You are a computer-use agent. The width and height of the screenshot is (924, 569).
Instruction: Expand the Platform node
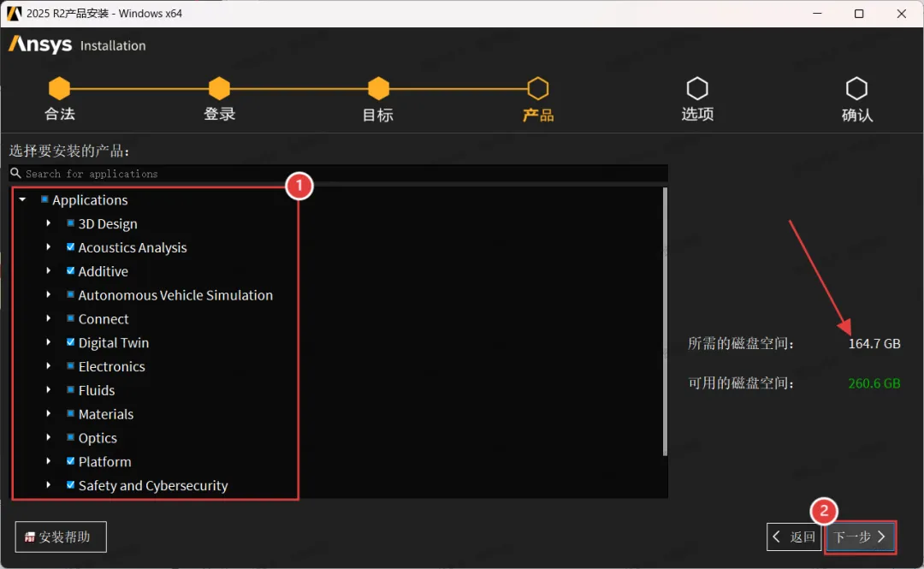pyautogui.click(x=48, y=461)
